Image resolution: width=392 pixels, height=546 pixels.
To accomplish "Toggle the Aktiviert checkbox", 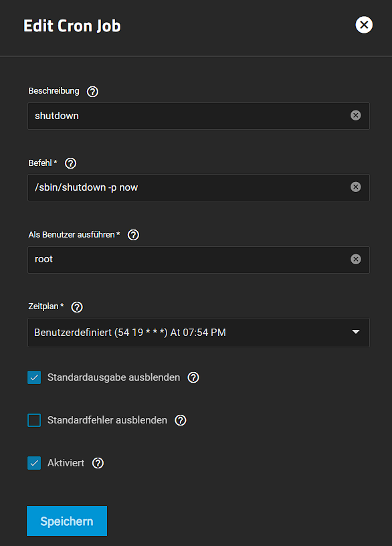I will point(34,463).
